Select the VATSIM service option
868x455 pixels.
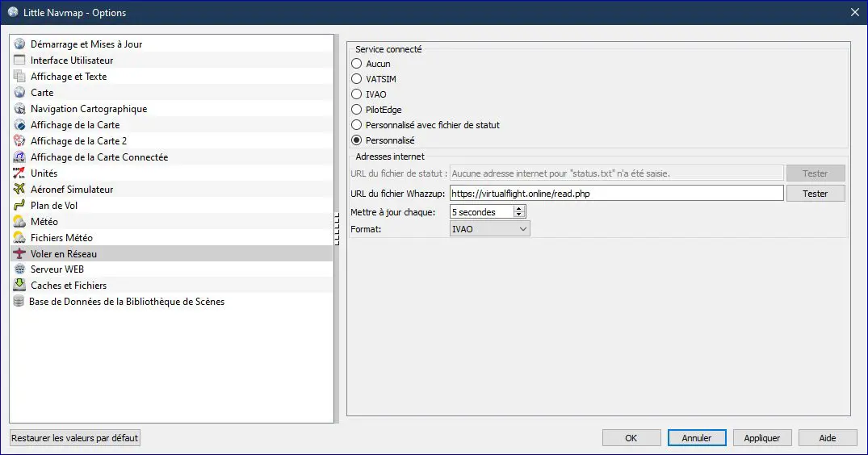pyautogui.click(x=357, y=79)
